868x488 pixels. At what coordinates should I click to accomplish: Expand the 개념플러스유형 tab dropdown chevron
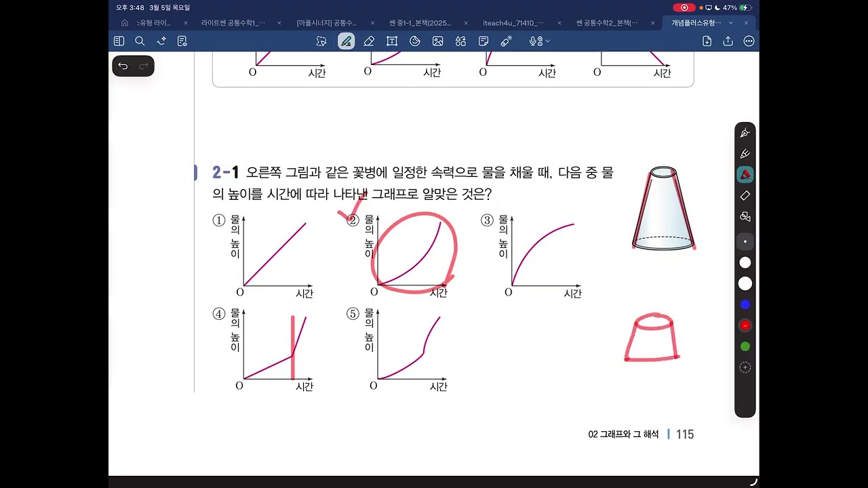coord(730,23)
